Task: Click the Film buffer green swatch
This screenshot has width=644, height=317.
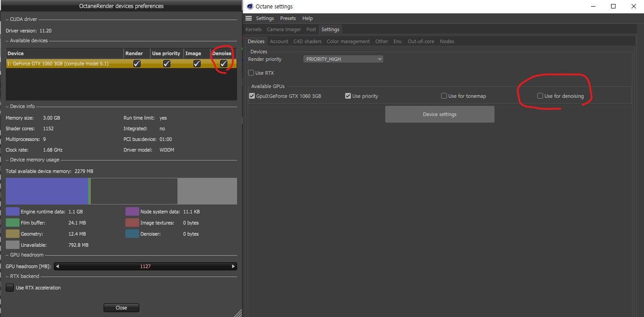Action: coord(13,223)
